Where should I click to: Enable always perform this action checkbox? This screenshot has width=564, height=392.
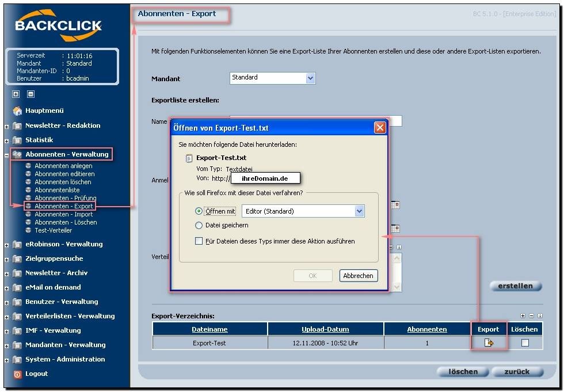click(199, 241)
